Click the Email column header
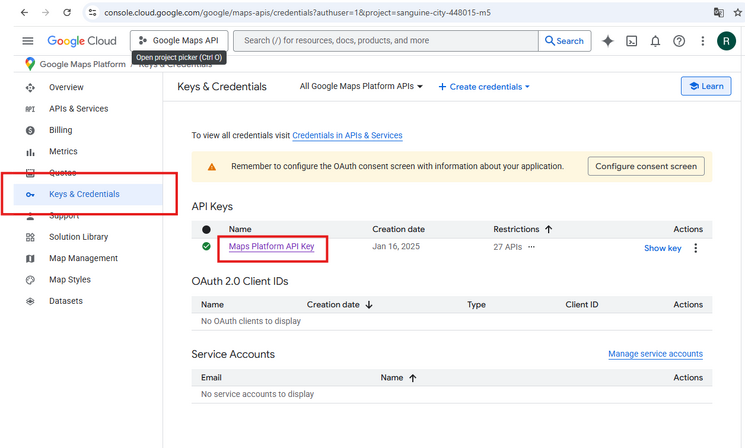The image size is (745, 448). coord(211,378)
